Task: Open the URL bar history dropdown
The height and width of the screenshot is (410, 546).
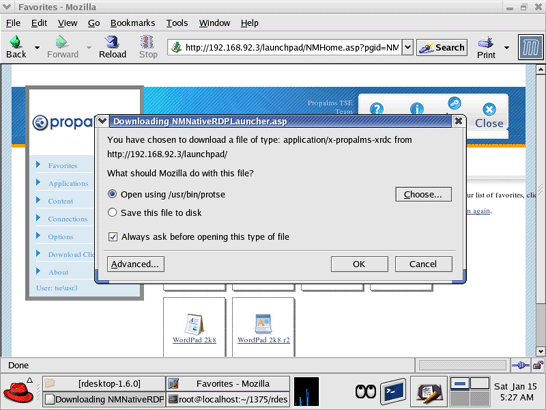Action: pos(408,47)
